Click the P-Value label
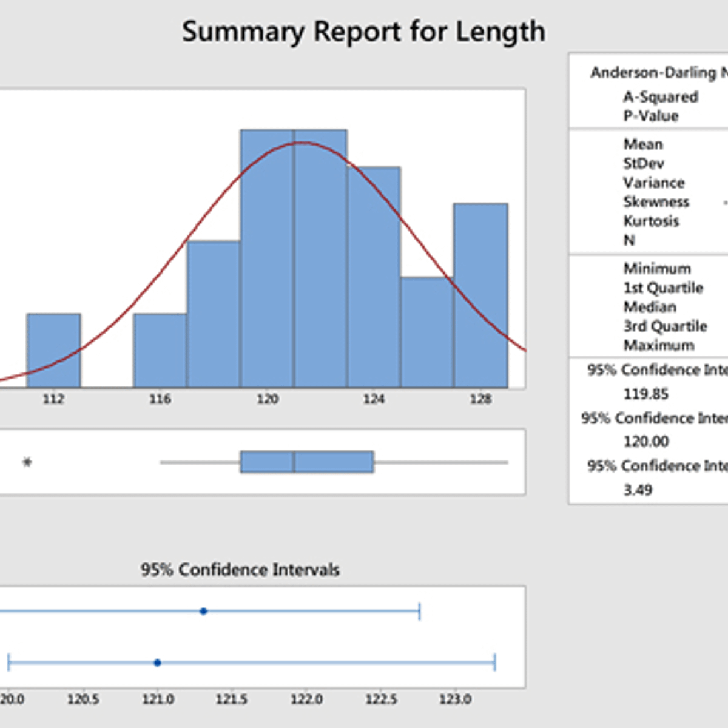728x728 pixels. tap(650, 116)
